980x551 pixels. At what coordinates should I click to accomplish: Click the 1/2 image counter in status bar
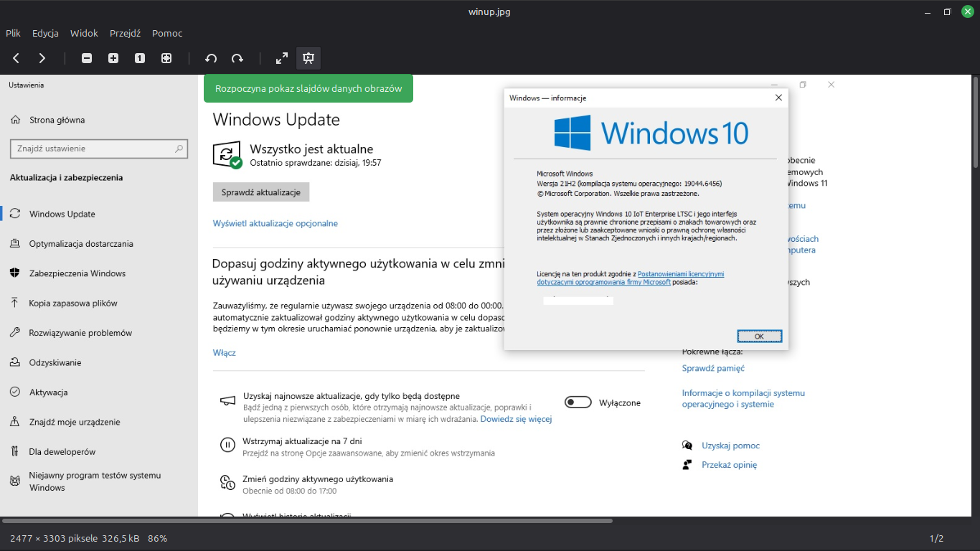(x=936, y=538)
